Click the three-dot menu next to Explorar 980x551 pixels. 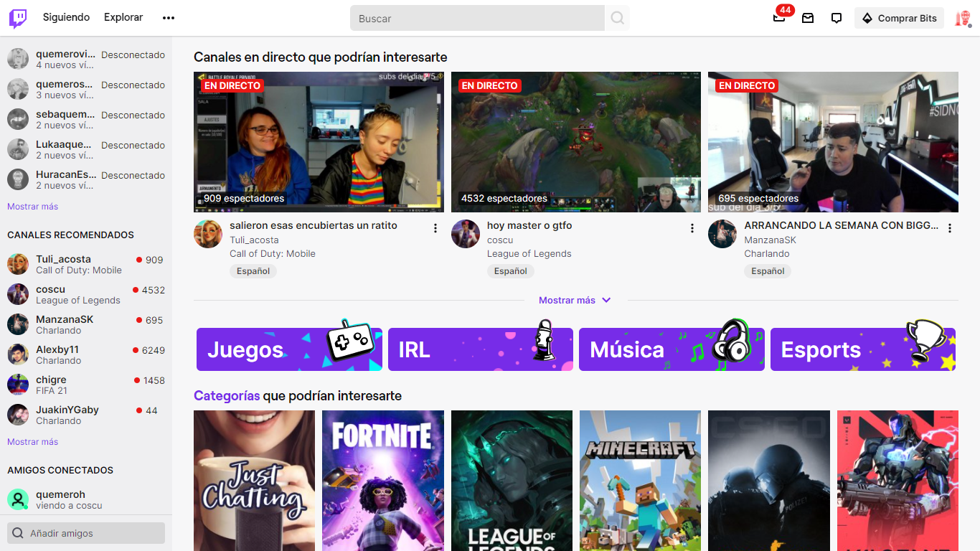tap(168, 17)
